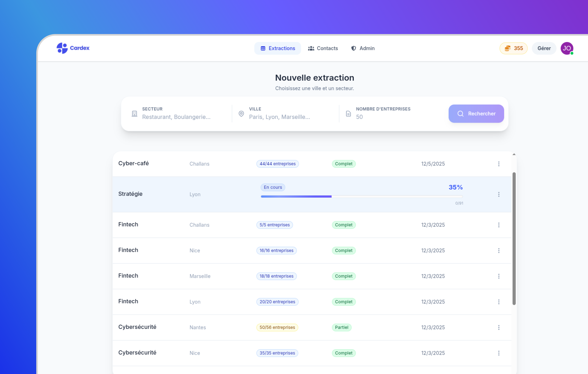
Task: Go to the Admin tab
Action: (x=363, y=48)
